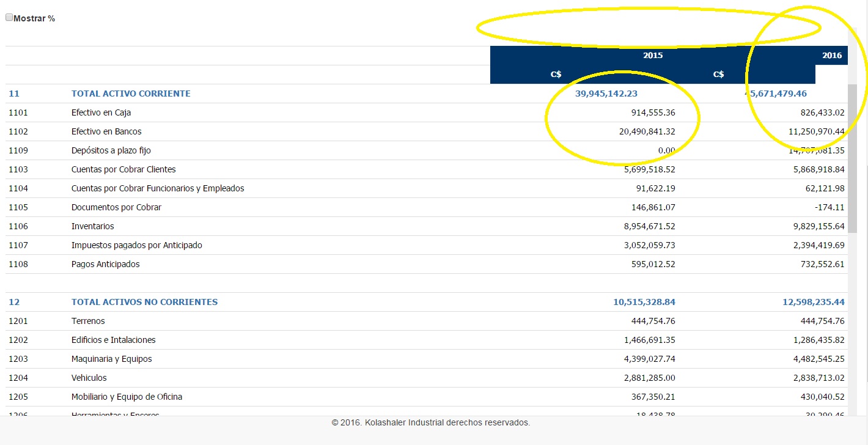Click the 2016 column header
868x445 pixels.
(x=832, y=55)
